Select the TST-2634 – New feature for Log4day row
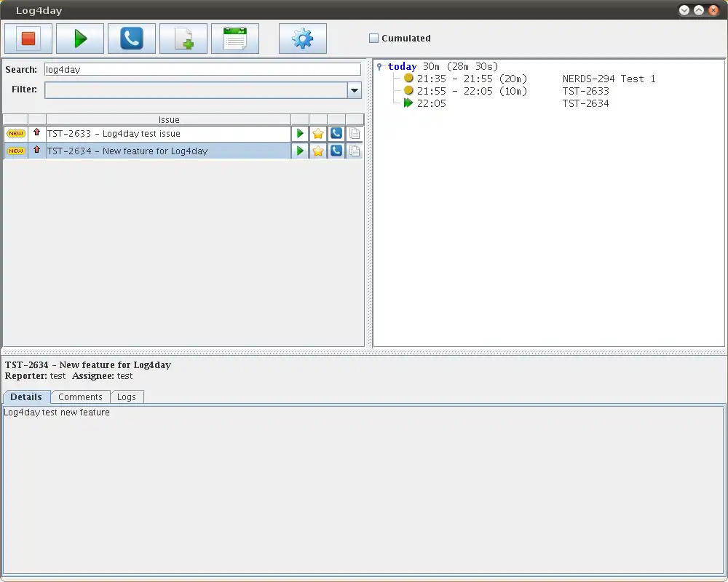Screen dimensions: 728x582 click(169, 151)
